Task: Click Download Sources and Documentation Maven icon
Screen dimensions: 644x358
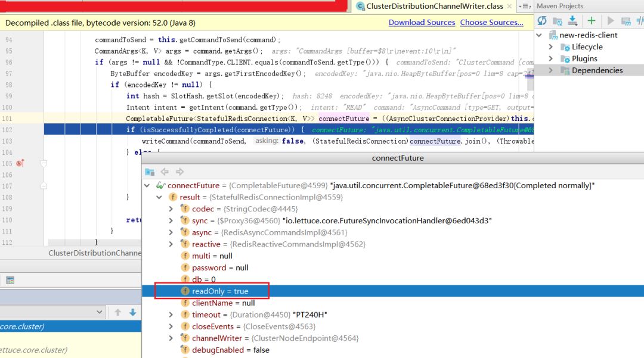Action: pyautogui.click(x=572, y=20)
